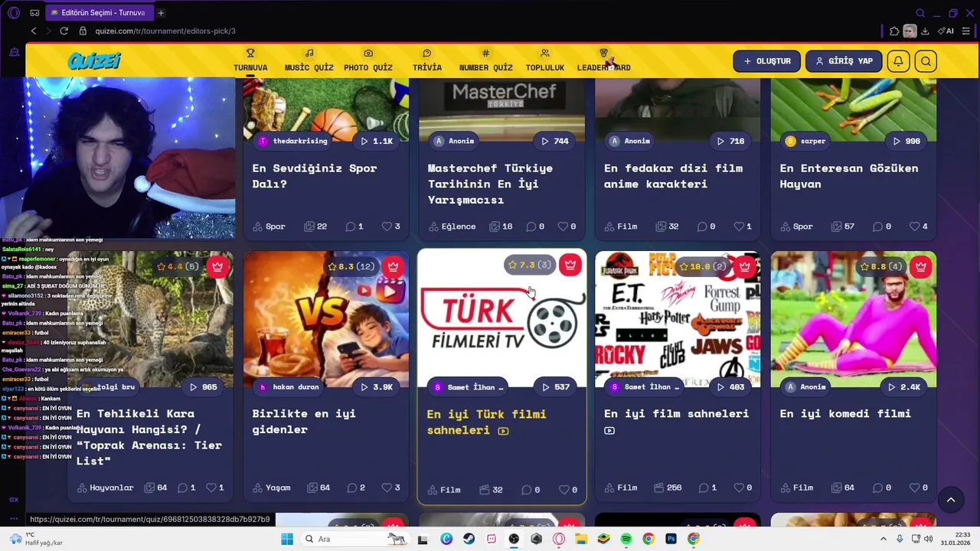Open browser extensions puzzle icon
This screenshot has height=551, width=980.
tap(894, 31)
